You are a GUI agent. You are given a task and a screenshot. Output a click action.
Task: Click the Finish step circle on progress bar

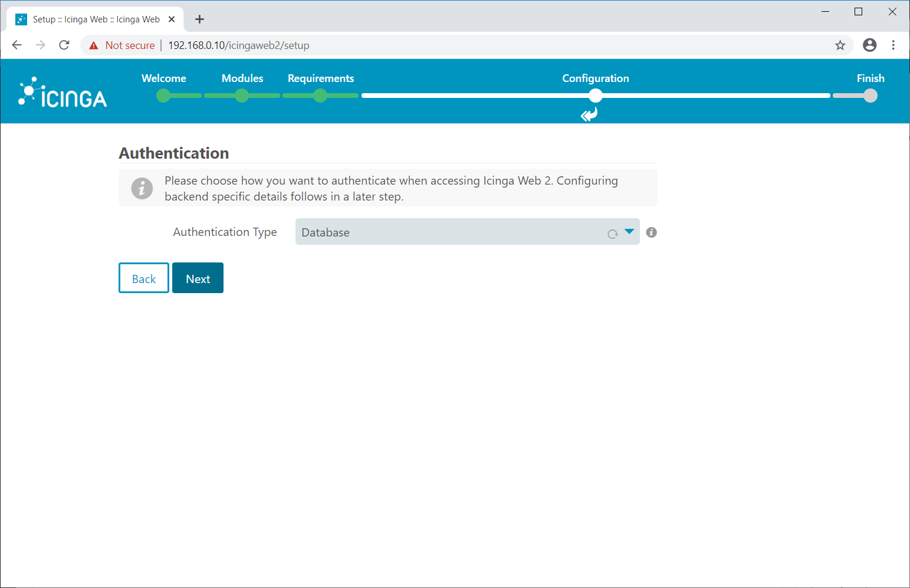[x=870, y=96]
